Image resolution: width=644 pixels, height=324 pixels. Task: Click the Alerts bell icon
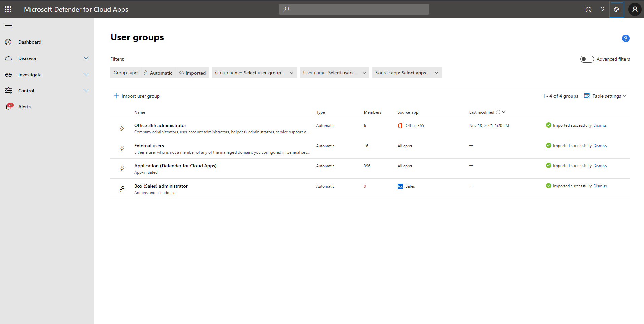tap(8, 107)
